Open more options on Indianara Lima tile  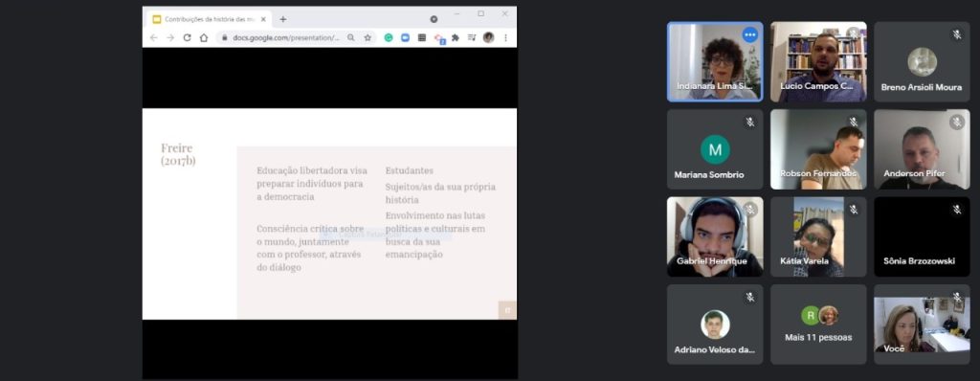point(750,35)
